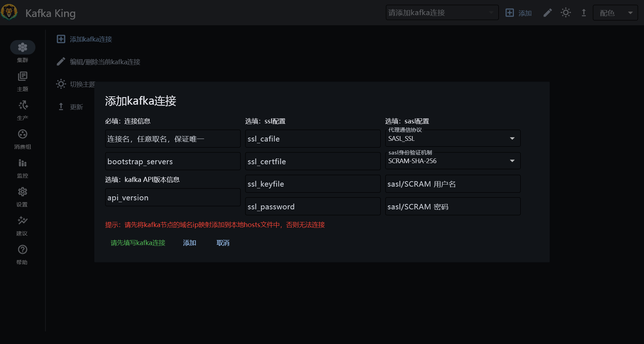The width and height of the screenshot is (644, 344).
Task: Expand the 代理通信协议 SASL_SSL dropdown
Action: [453, 138]
